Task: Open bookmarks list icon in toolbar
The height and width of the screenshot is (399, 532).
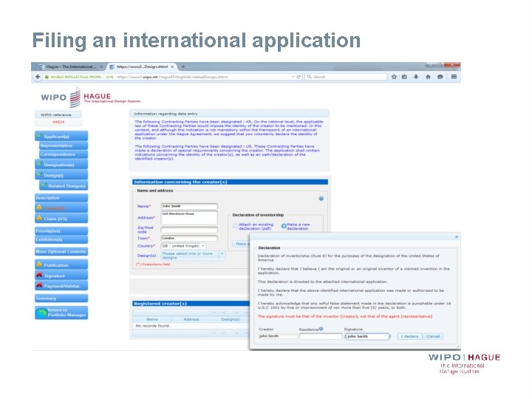Action: coord(404,77)
